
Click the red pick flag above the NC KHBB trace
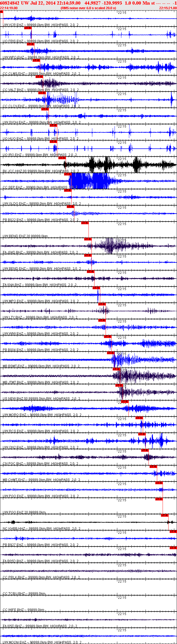click(x=165, y=515)
